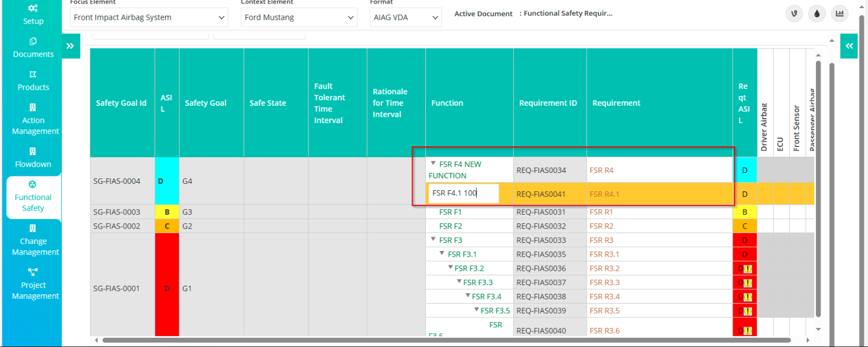Open the Documents sidebar icon
Image resolution: width=868 pixels, height=347 pixels.
[33, 41]
